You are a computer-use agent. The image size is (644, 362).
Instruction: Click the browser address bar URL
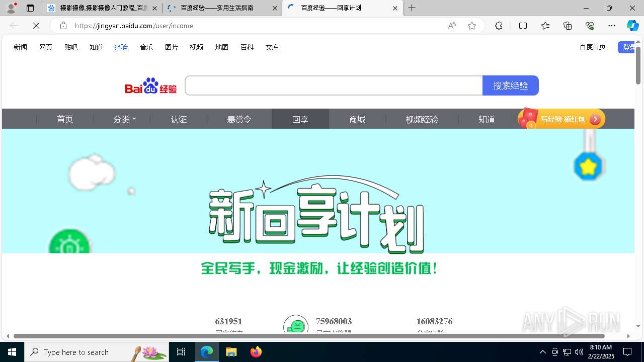point(134,26)
